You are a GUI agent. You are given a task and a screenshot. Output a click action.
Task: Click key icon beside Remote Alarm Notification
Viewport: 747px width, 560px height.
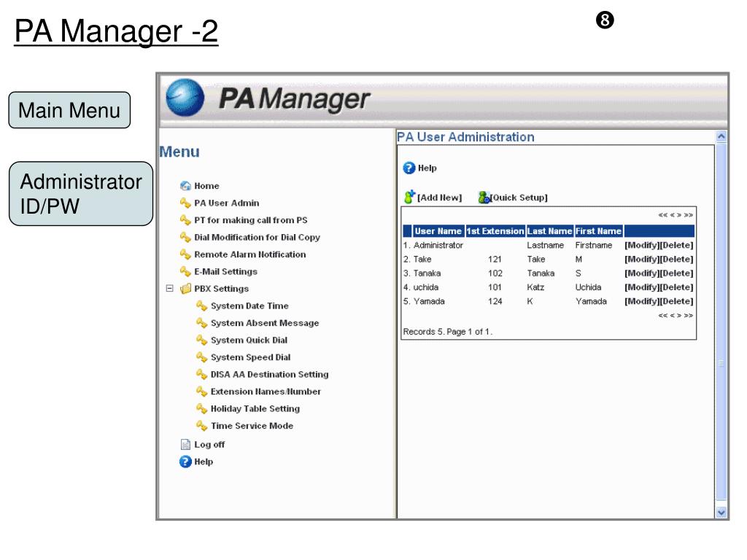point(185,254)
